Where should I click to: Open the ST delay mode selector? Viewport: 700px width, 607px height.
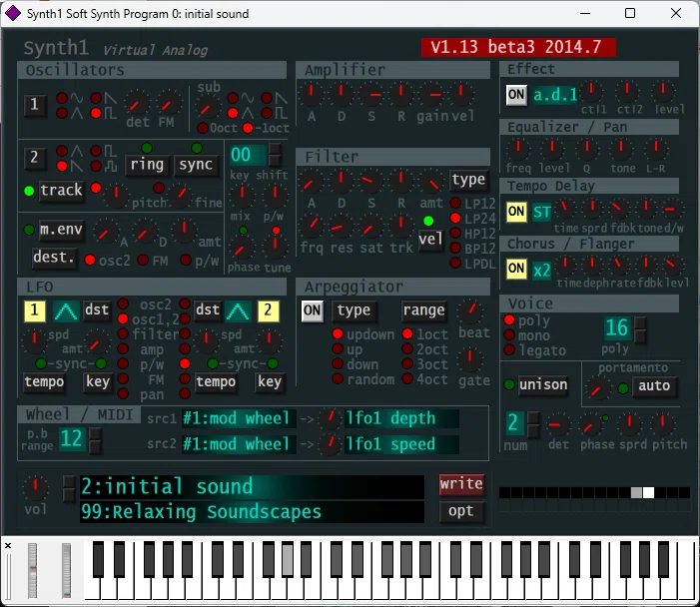[x=542, y=212]
